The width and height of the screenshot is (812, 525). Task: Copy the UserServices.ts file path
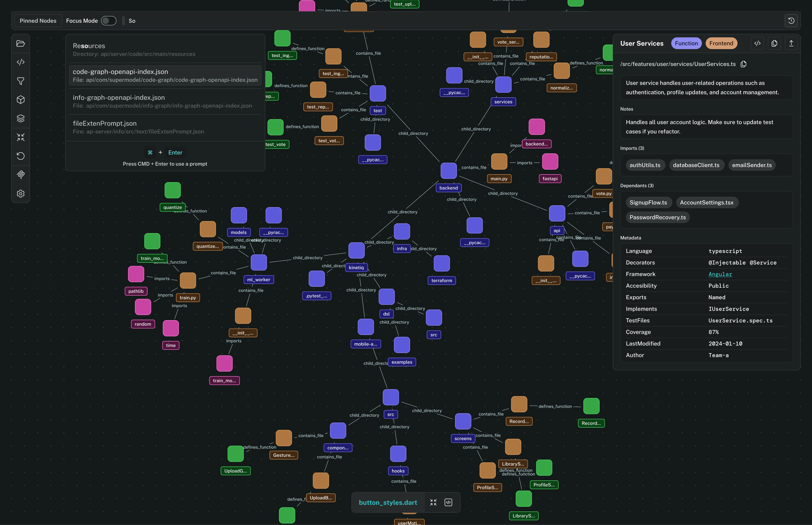coord(744,64)
